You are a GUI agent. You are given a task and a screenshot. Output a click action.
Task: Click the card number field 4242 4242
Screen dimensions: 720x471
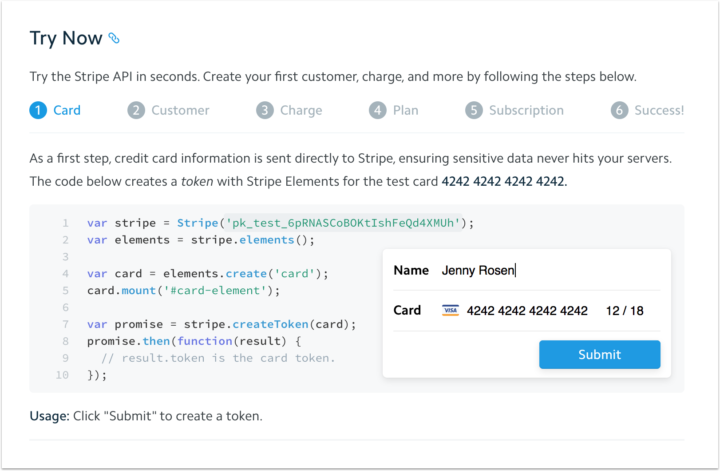527,311
